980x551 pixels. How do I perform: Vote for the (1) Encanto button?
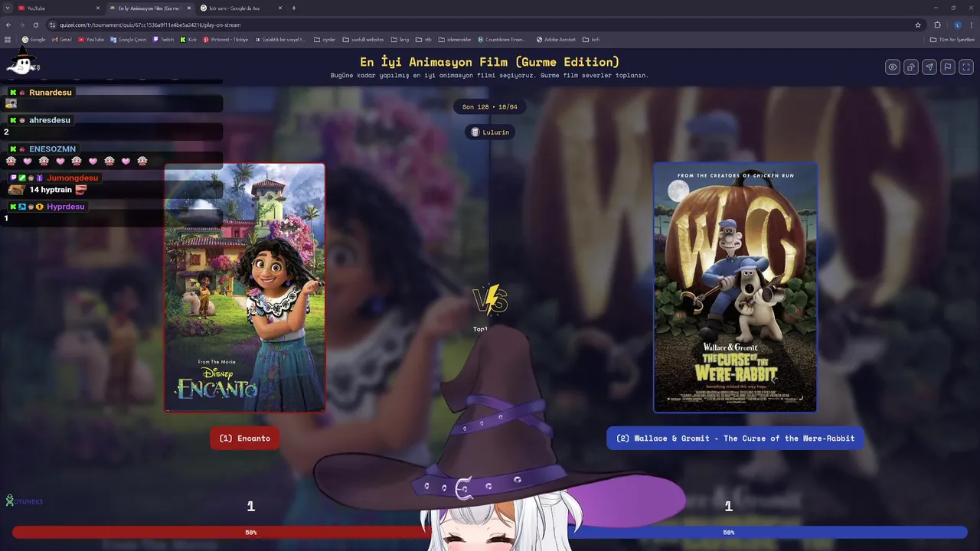[x=245, y=439]
